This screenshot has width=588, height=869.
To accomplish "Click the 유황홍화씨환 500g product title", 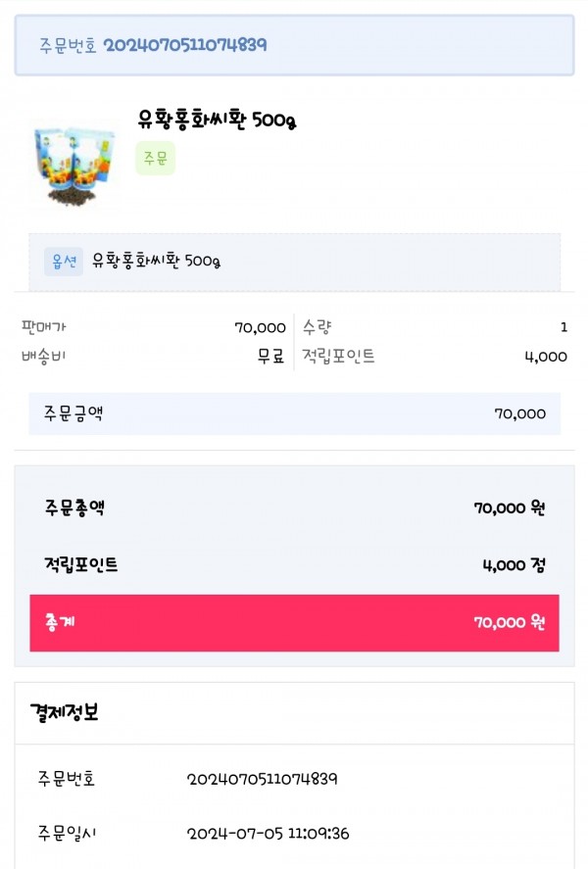I will point(217,120).
